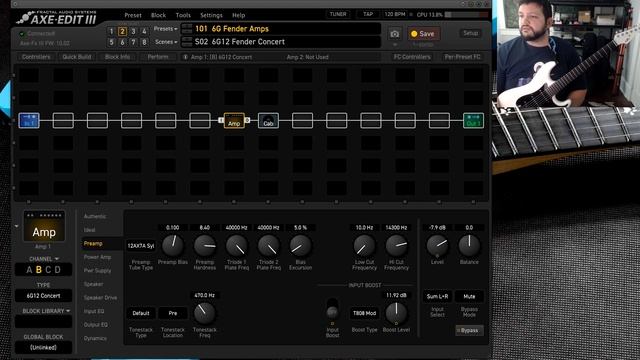Select the blue Input 1 block
Viewport: 640px width, 360px height.
pyautogui.click(x=29, y=121)
